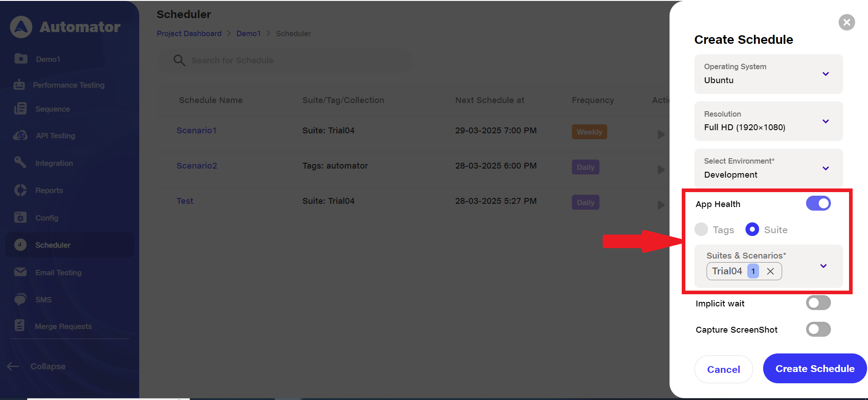Image resolution: width=868 pixels, height=400 pixels.
Task: Click the SMS chat bubble icon
Action: pyautogui.click(x=20, y=299)
